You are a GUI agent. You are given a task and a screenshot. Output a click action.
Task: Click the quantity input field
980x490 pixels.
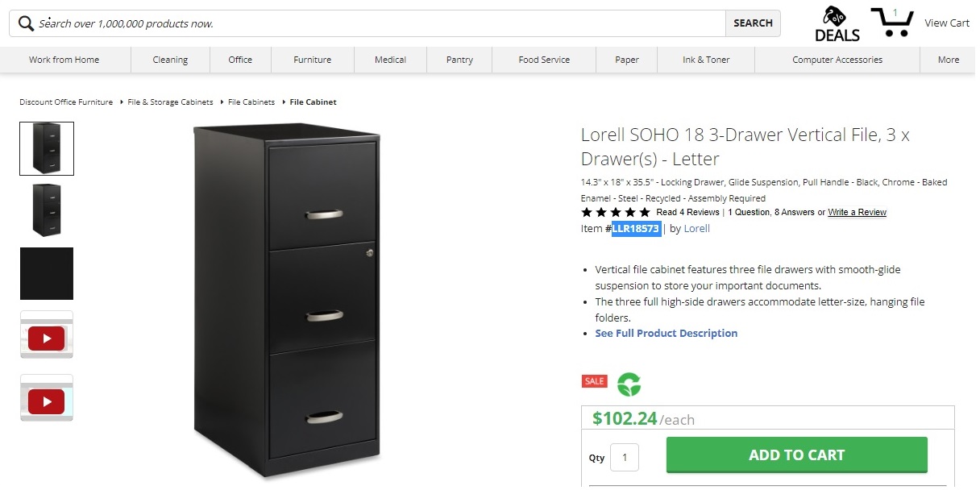click(625, 458)
